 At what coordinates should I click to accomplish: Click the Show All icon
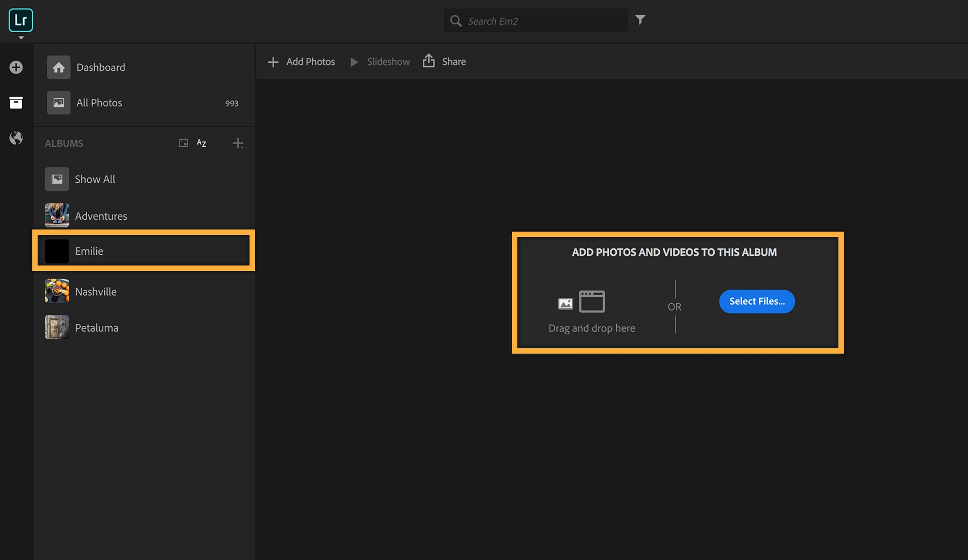point(57,179)
